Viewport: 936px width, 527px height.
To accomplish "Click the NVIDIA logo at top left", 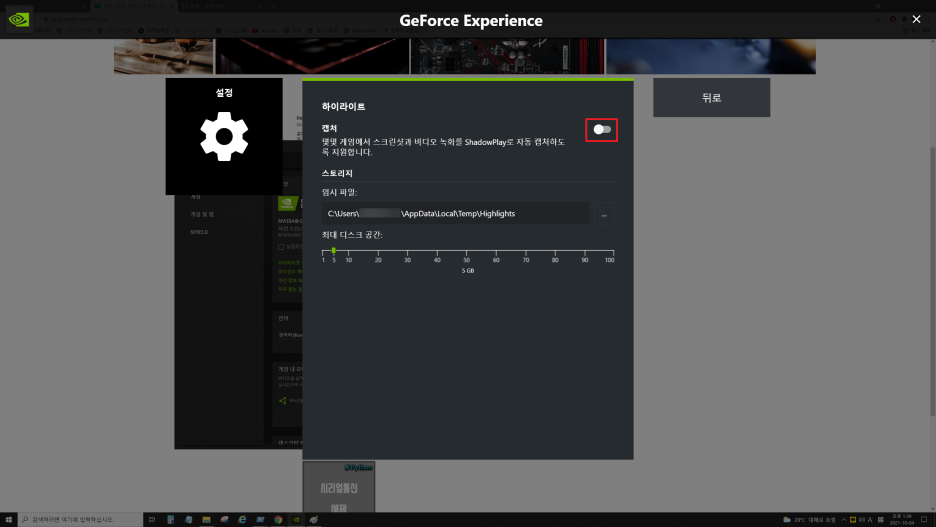I will tap(19, 20).
